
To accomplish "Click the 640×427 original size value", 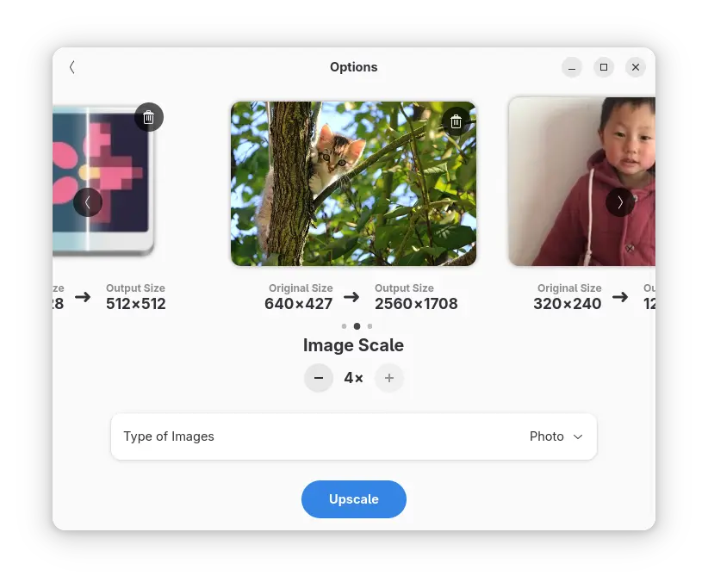I will (x=299, y=304).
